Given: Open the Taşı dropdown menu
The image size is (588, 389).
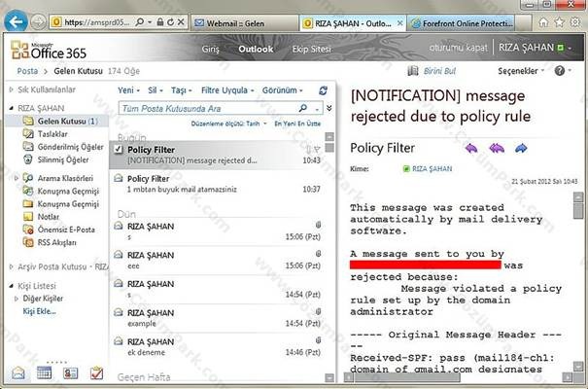Looking at the screenshot, I should 182,90.
